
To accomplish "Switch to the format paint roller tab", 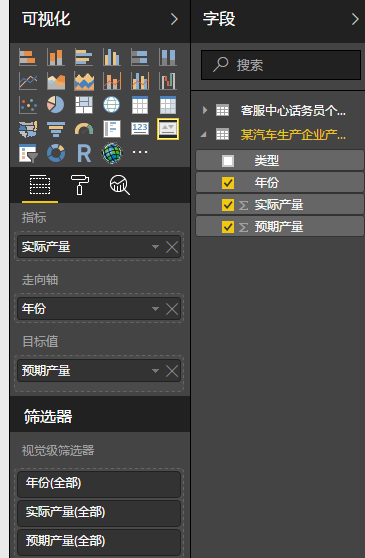I will pyautogui.click(x=80, y=185).
